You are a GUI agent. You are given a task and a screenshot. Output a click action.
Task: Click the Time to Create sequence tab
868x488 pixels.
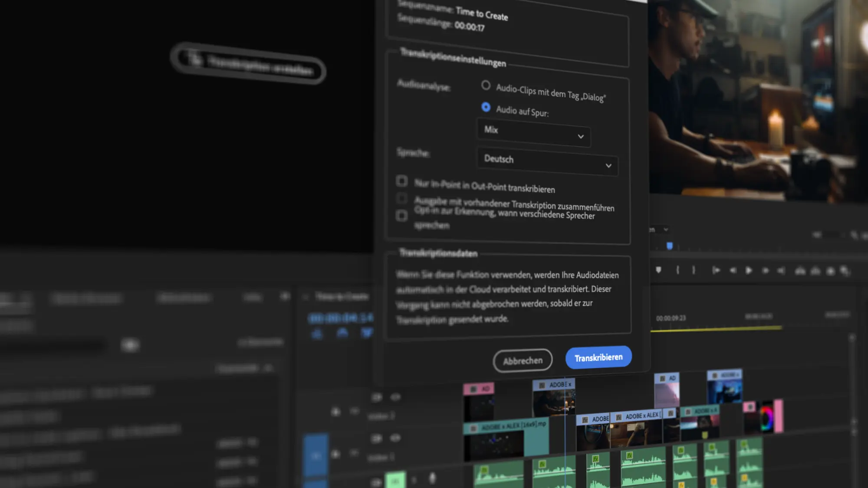(342, 297)
